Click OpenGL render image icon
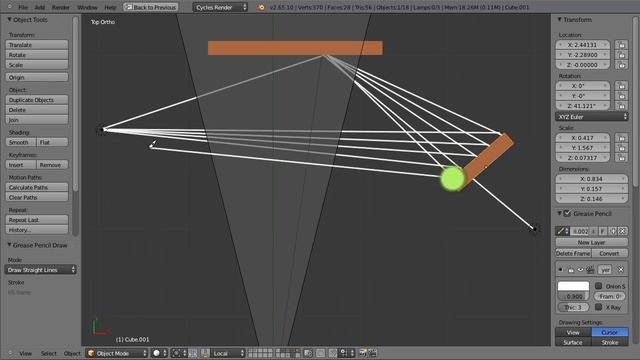This screenshot has height=360, width=640. point(362,353)
